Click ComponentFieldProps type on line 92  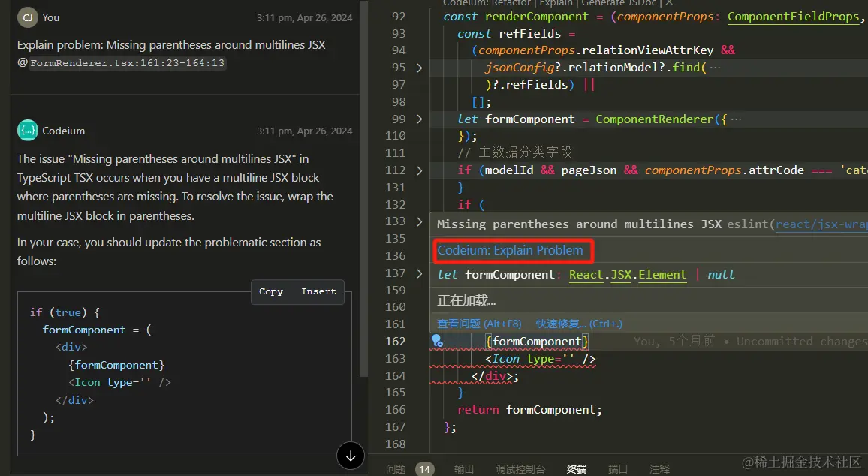coord(793,17)
